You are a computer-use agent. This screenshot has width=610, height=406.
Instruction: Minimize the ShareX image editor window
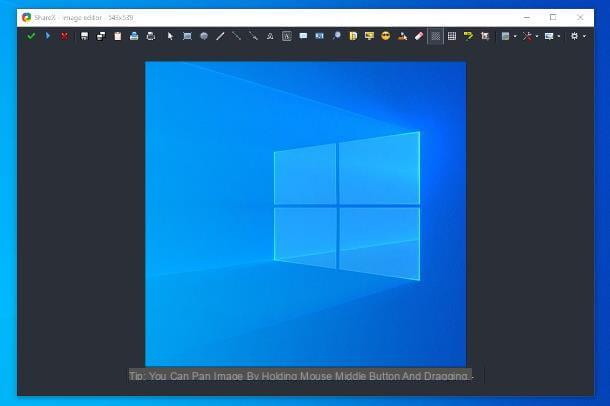(x=527, y=18)
